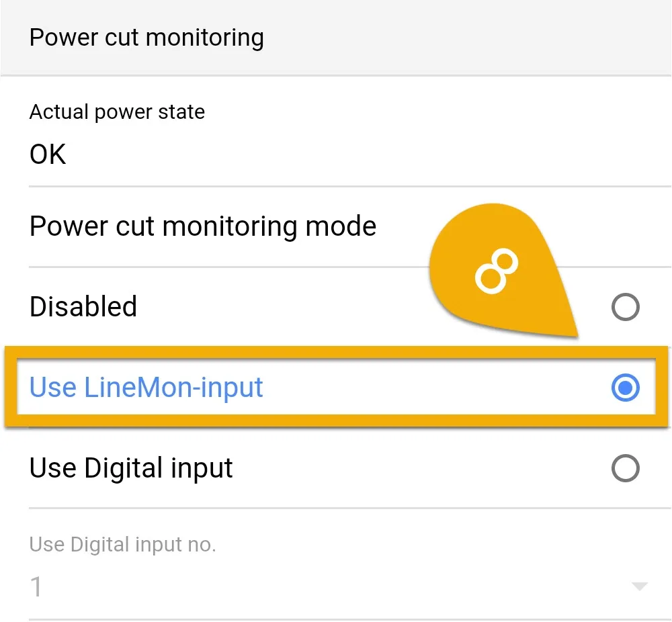Viewport: 672px width, 622px height.
Task: Click the Power cut monitoring mode heading
Action: pos(203,226)
